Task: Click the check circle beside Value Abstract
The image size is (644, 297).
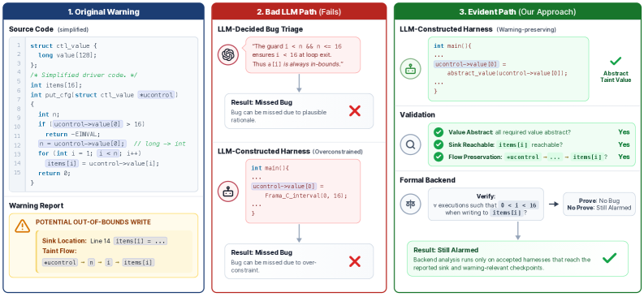Action: tap(439, 132)
